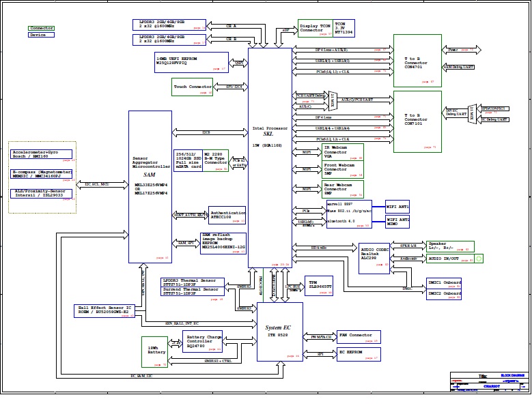Click the green Connector legend box
This screenshot has height=410, width=532.
coord(41,29)
